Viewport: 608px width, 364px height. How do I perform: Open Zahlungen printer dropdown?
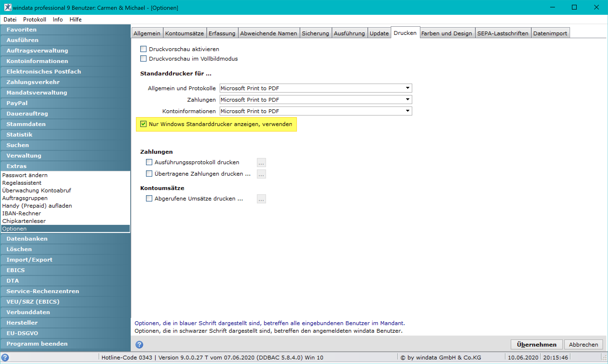point(316,100)
